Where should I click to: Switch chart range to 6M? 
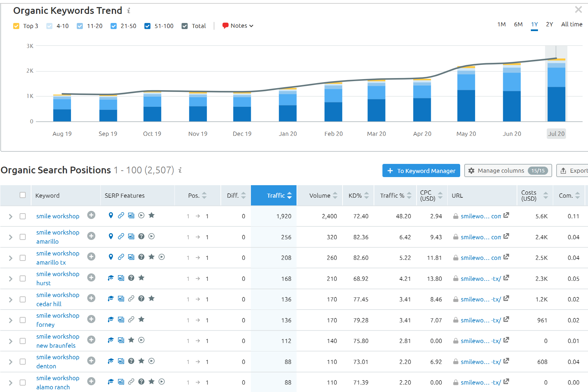click(518, 24)
